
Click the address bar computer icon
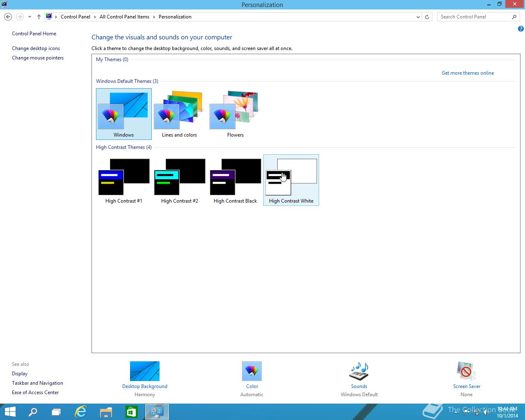pos(49,17)
